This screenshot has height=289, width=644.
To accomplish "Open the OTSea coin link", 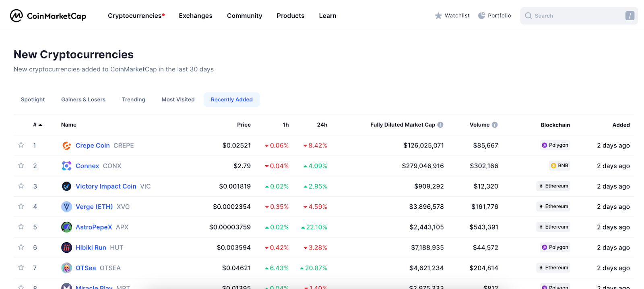I will (86, 268).
